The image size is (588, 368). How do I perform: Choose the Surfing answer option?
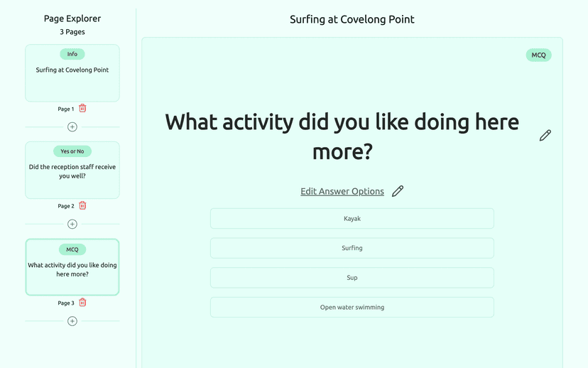[x=352, y=248]
